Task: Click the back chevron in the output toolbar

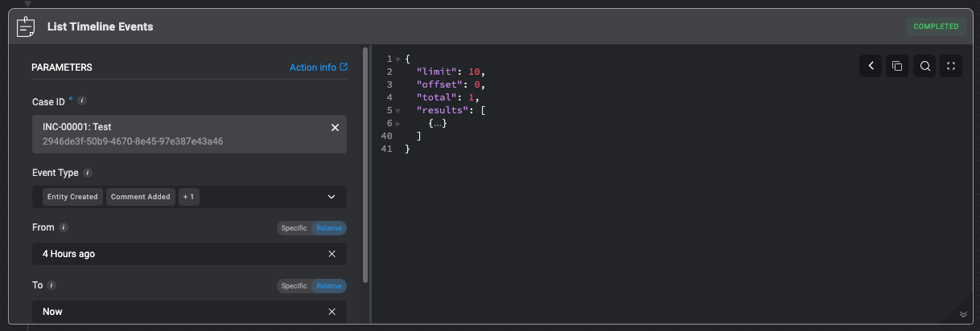Action: 871,66
